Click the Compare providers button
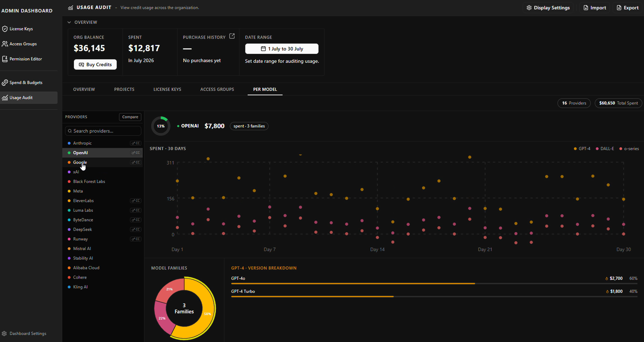644x342 pixels. [x=130, y=117]
